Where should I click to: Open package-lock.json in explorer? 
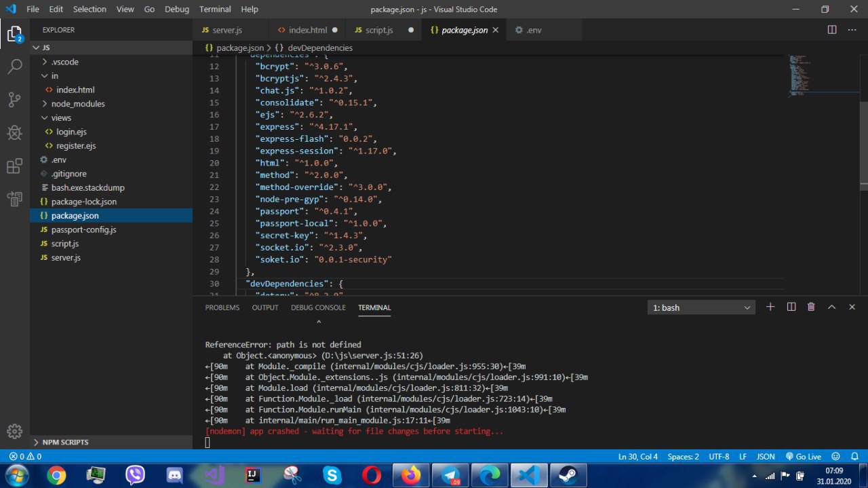[x=111, y=202]
